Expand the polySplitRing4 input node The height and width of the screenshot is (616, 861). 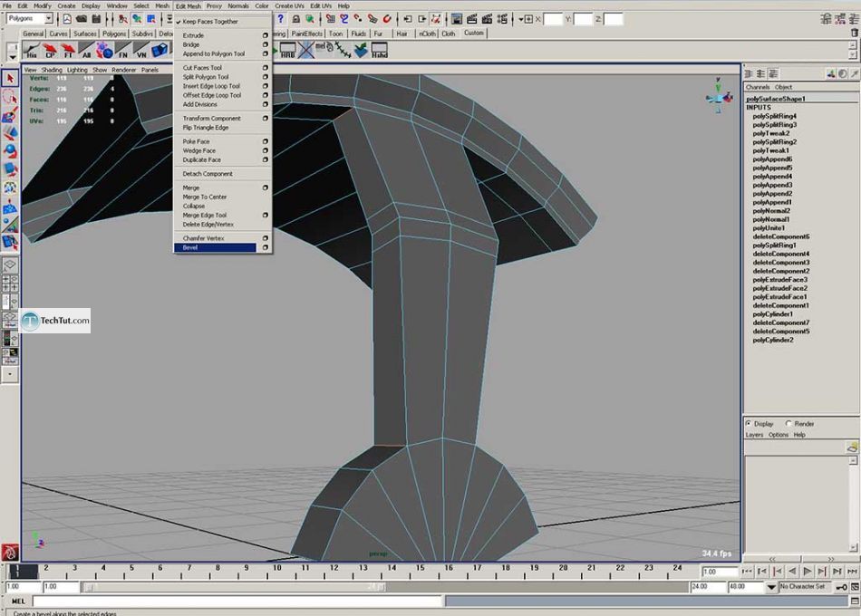[x=774, y=116]
